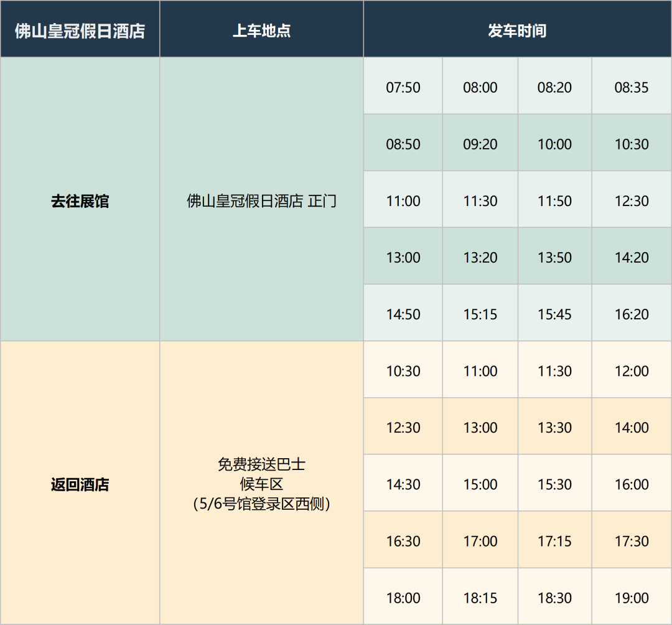Viewport: 672px width, 625px height.
Task: Pick the 15:15 departure cell
Action: pyautogui.click(x=480, y=313)
